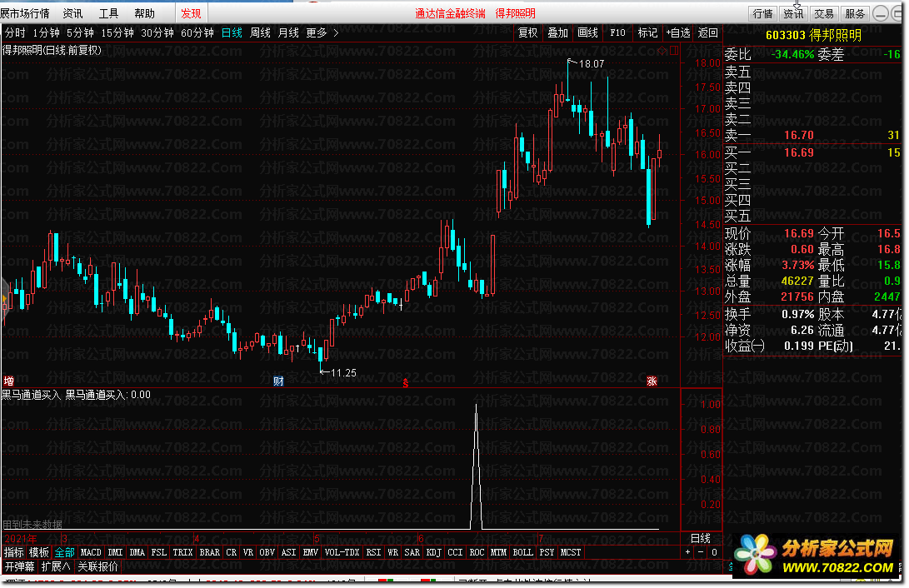Click the 资讯 button at the top right
The height and width of the screenshot is (588, 909).
coord(793,14)
